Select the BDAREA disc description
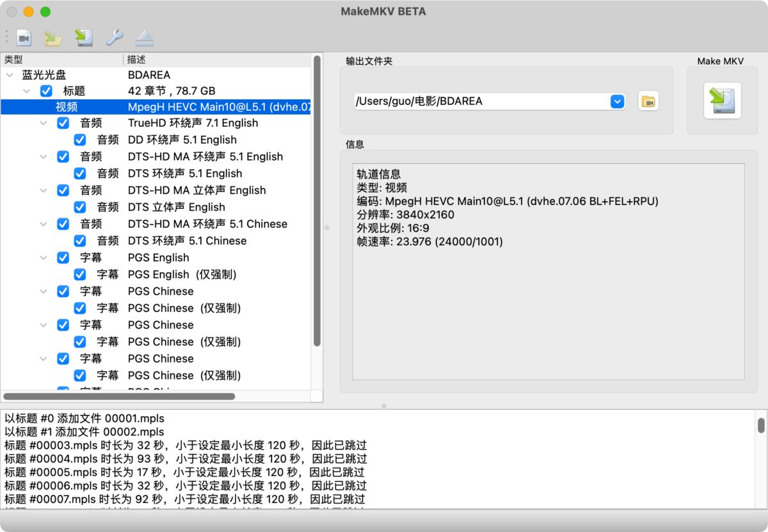The width and height of the screenshot is (768, 532). (149, 75)
